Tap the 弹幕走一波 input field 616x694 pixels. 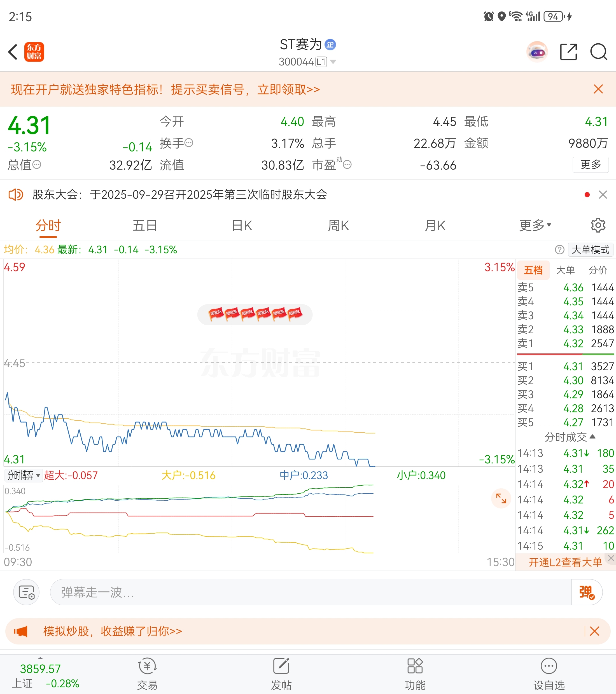point(311,592)
